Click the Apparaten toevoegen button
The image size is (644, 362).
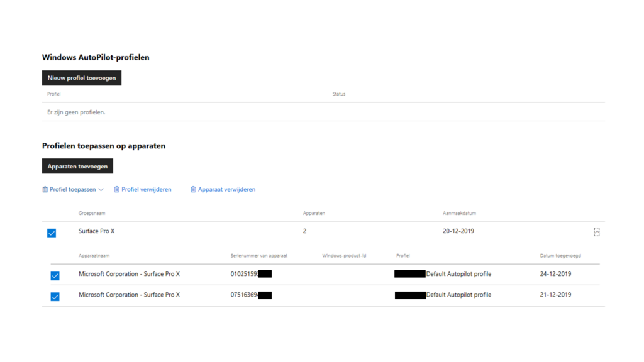[77, 166]
